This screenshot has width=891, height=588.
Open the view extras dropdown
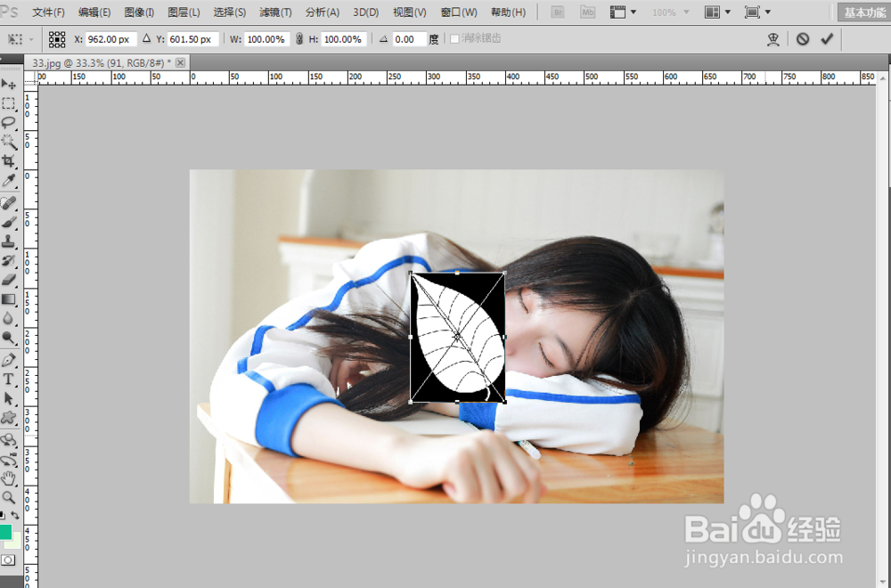[x=624, y=12]
